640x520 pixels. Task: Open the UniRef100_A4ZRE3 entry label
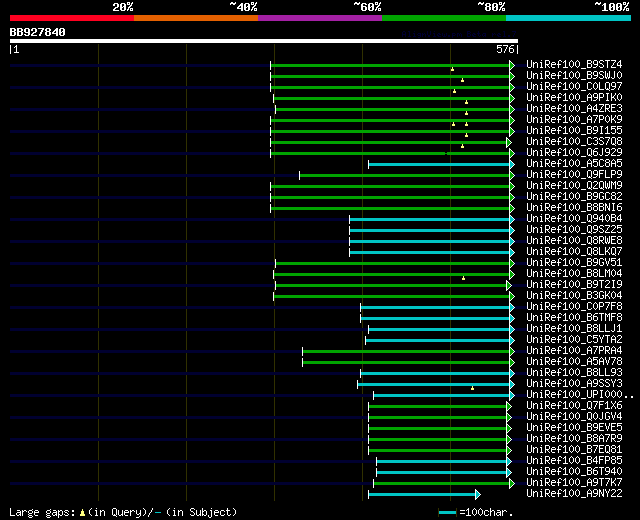tap(574, 109)
